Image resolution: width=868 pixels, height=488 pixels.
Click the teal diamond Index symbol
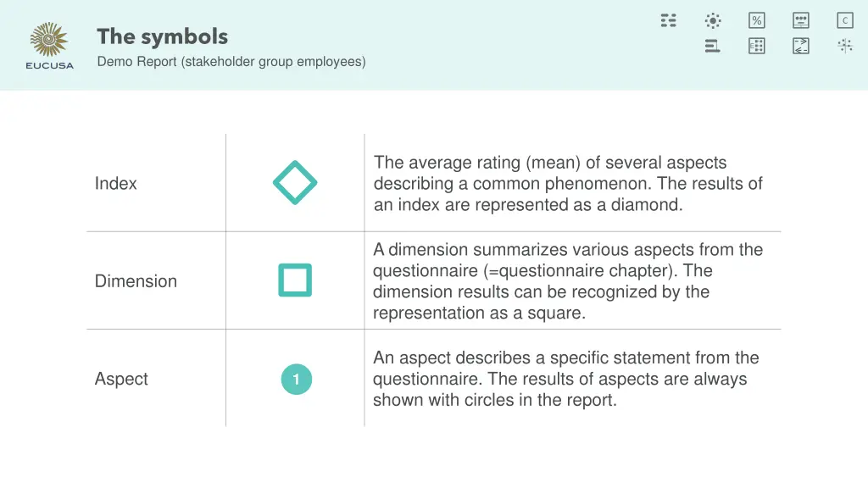(x=295, y=182)
